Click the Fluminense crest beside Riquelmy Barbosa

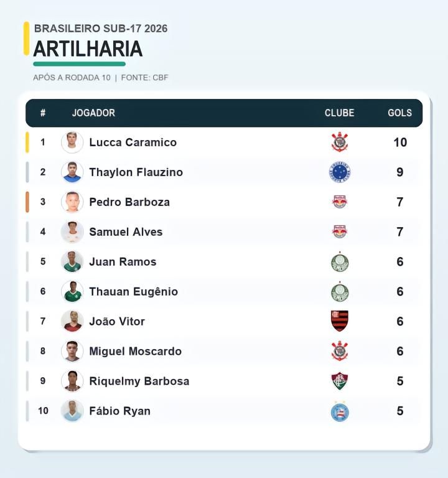[x=340, y=381]
